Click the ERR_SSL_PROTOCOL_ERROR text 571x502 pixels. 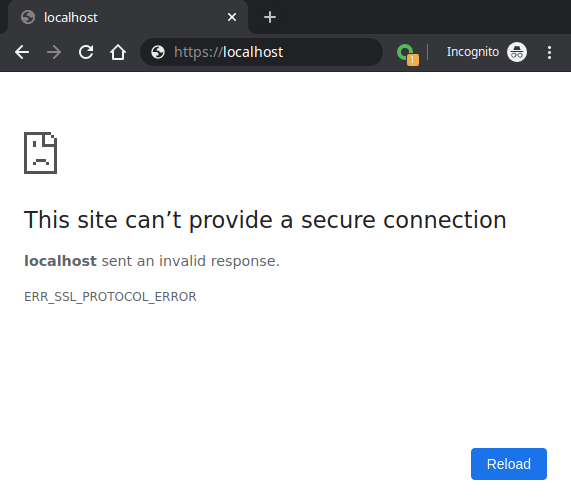(x=110, y=297)
